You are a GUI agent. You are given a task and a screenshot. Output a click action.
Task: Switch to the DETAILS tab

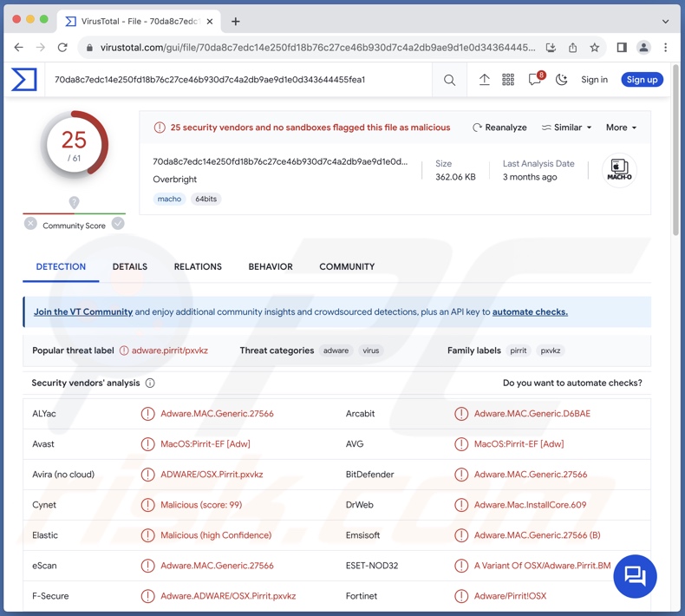coord(130,266)
